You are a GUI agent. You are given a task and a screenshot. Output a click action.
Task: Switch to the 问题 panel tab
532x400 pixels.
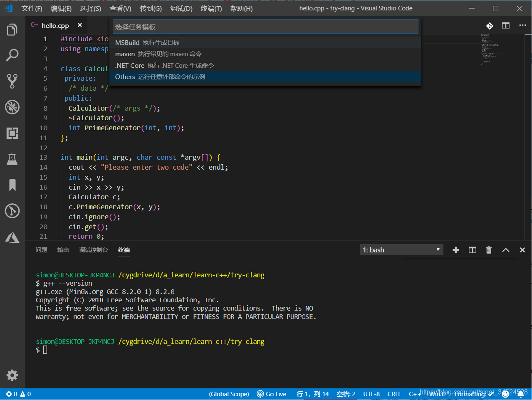(41, 250)
